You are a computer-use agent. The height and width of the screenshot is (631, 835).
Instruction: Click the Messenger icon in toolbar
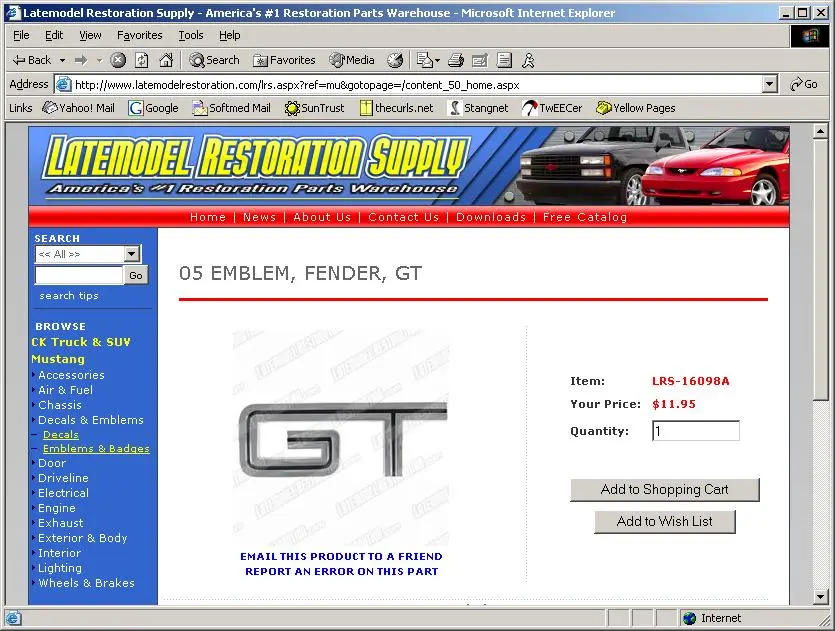pyautogui.click(x=528, y=60)
